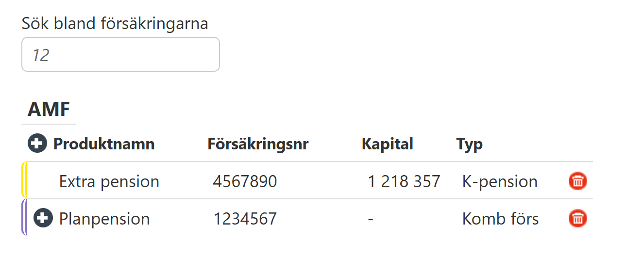Expand all rows with header plus icon
The image size is (644, 274).
click(37, 144)
